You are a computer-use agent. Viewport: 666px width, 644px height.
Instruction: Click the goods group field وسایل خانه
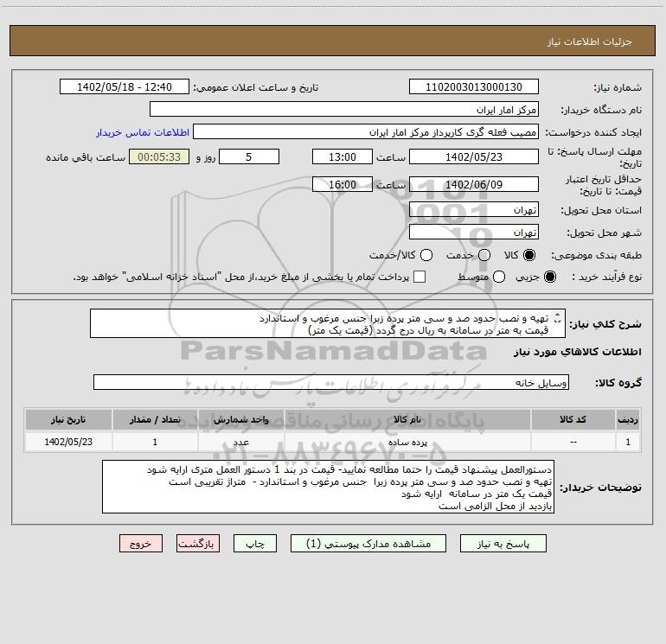click(x=331, y=382)
